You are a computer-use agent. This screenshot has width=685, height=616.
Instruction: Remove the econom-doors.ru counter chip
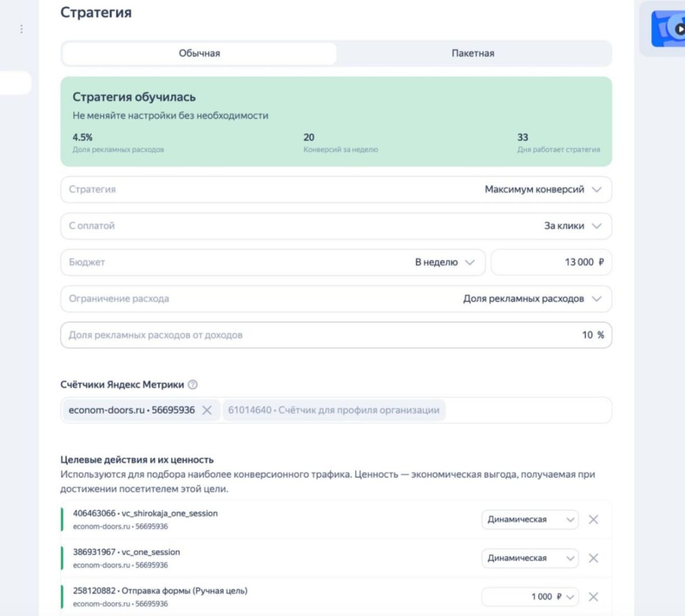207,410
